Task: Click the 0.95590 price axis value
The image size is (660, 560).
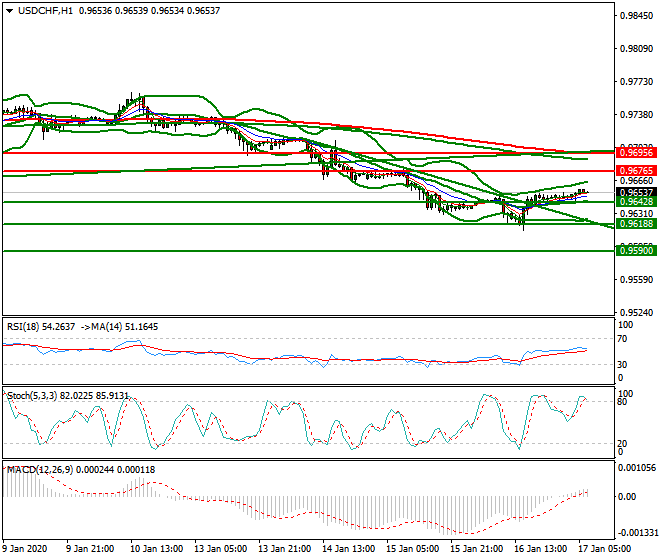Action: point(636,280)
